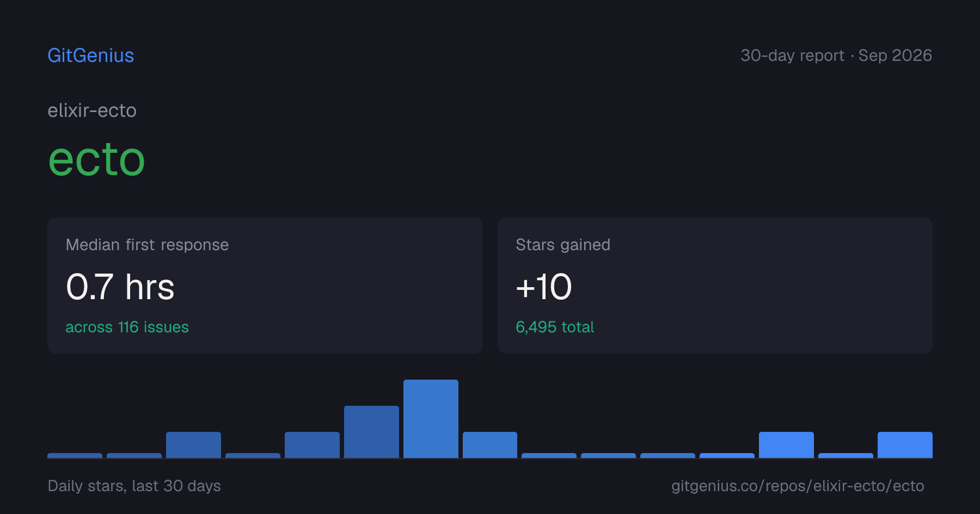Screen dimensions: 980x514
Task: Click the third bar of daily stars
Action: (x=193, y=445)
